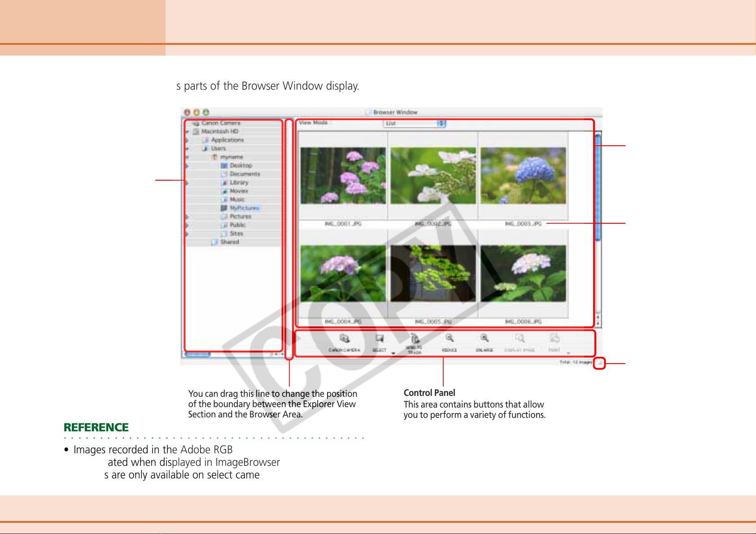Select the IMG_0003.JPG thumbnail
The height and width of the screenshot is (534, 756).
pos(523,176)
